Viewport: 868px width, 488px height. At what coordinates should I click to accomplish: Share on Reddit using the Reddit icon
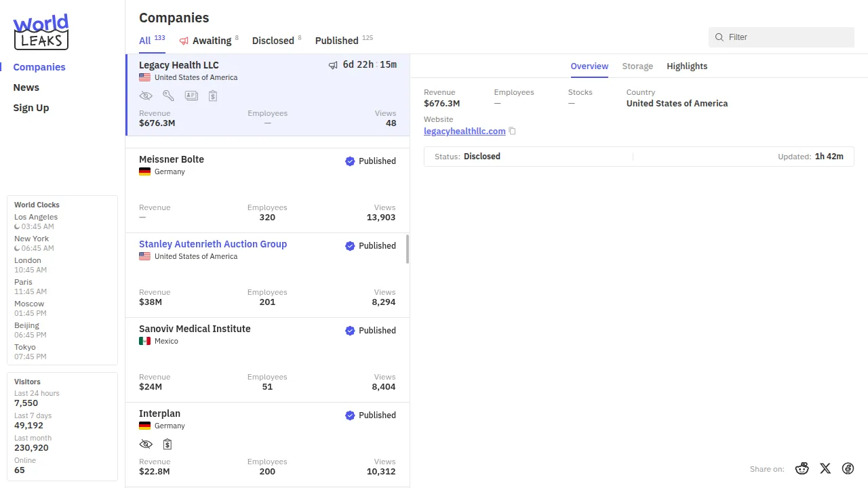tap(802, 468)
